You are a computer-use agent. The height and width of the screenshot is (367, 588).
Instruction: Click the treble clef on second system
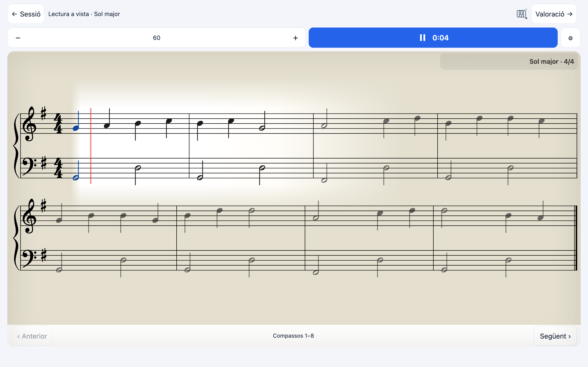point(29,216)
